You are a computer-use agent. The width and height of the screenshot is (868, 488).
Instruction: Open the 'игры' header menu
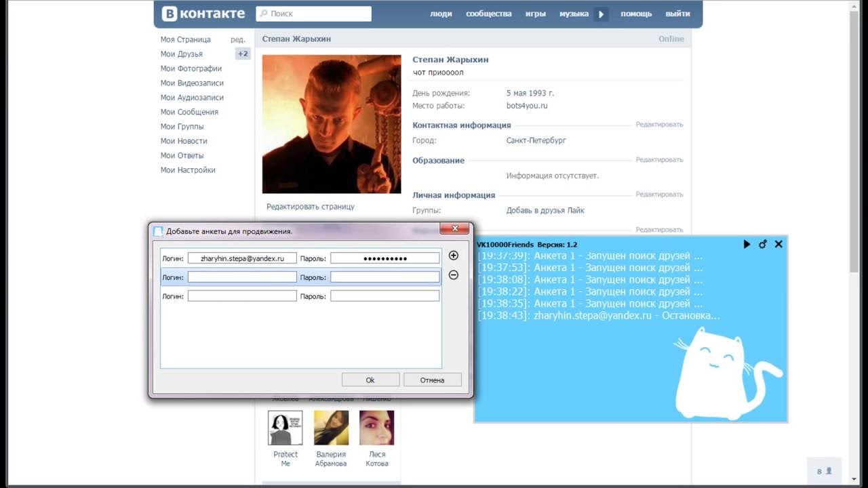coord(535,14)
